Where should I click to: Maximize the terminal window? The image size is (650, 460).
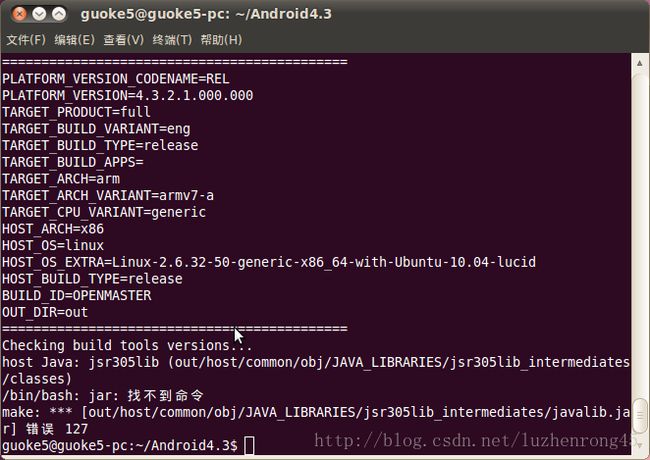[x=59, y=14]
